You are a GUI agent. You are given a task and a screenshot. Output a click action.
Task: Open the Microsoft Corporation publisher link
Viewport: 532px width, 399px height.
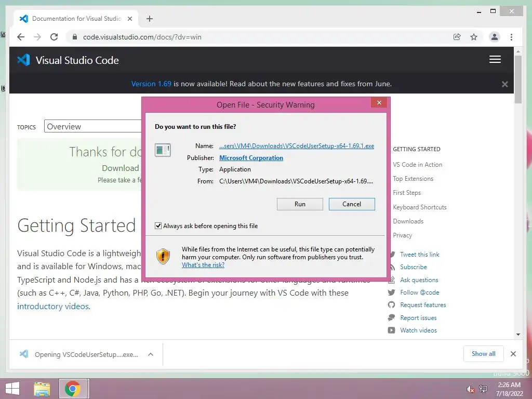pos(251,158)
